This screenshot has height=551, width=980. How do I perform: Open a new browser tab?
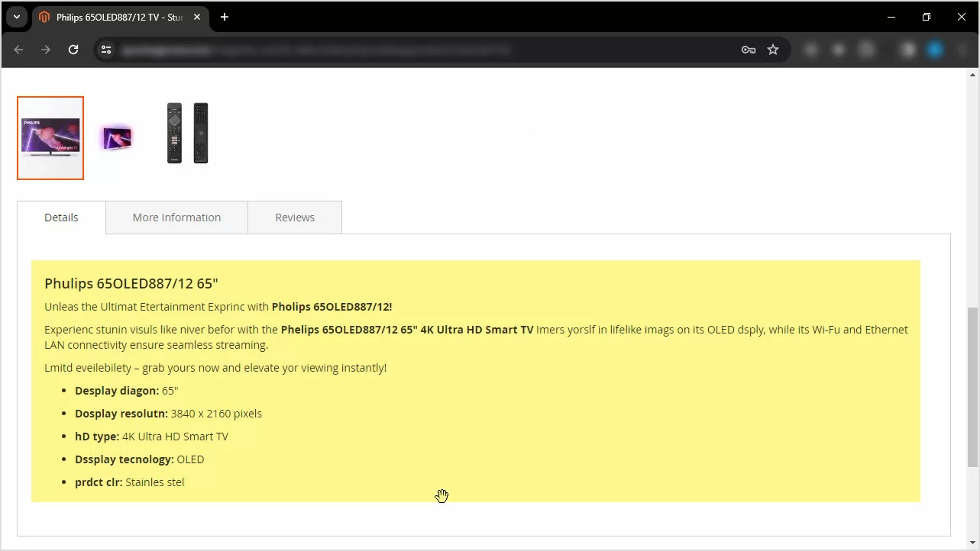tap(225, 17)
